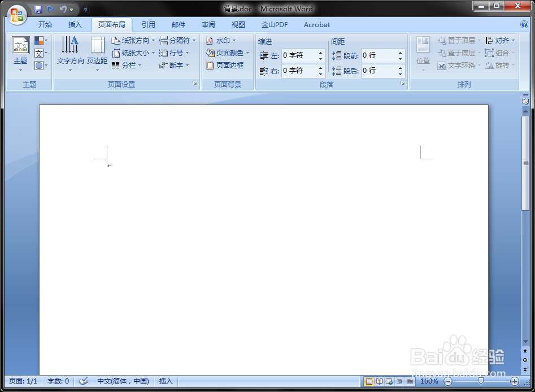Image resolution: width=535 pixels, height=392 pixels.
Task: Open Microsoft Office Word help icon
Action: pos(524,24)
